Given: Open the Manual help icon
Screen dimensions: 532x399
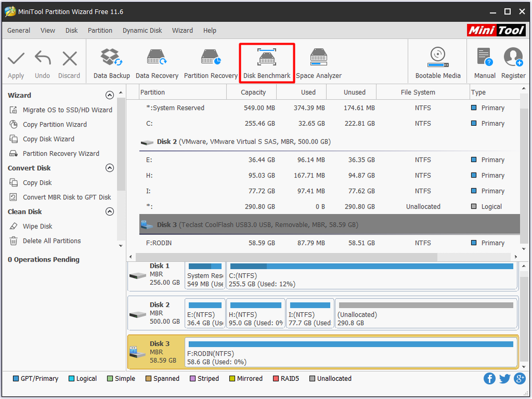Looking at the screenshot, I should (x=485, y=63).
